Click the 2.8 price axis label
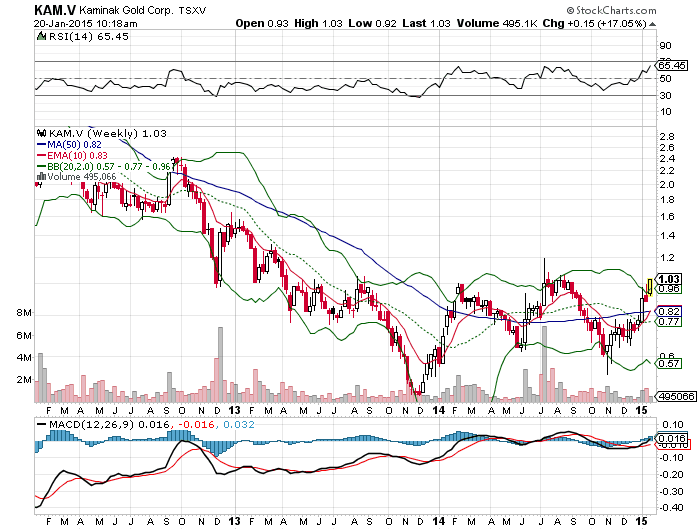The width and height of the screenshot is (700, 530). 667,137
